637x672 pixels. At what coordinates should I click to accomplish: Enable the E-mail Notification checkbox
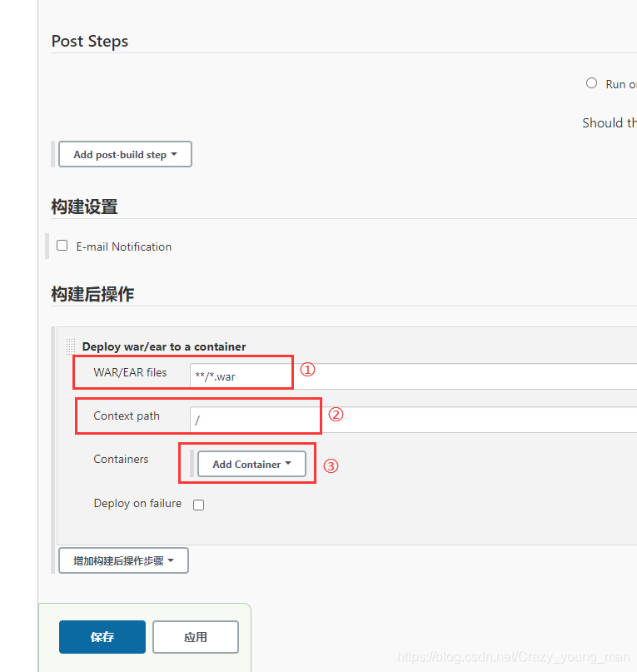click(62, 246)
